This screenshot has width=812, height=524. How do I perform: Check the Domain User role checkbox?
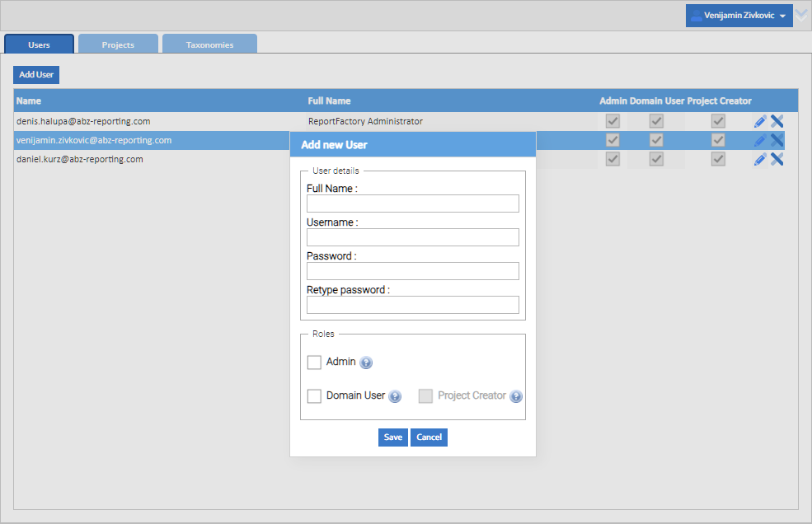pos(314,396)
